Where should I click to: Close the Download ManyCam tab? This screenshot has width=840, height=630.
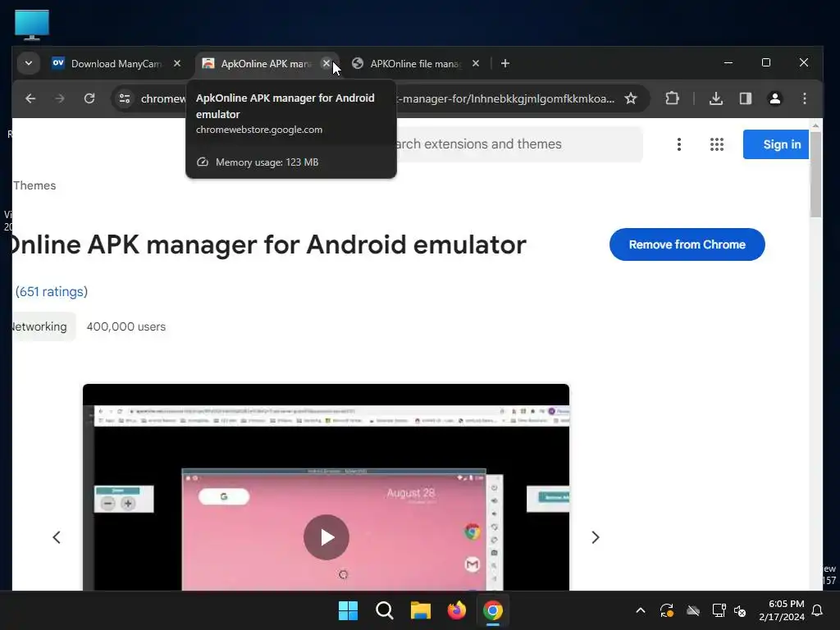click(x=177, y=63)
